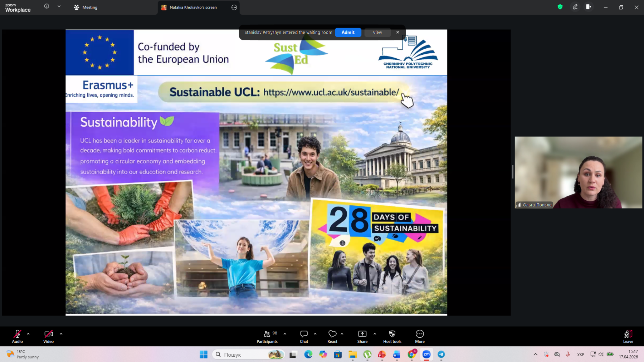Screen dimensions: 644x362
Task: Open the volume control in system tray
Action: pyautogui.click(x=601, y=354)
